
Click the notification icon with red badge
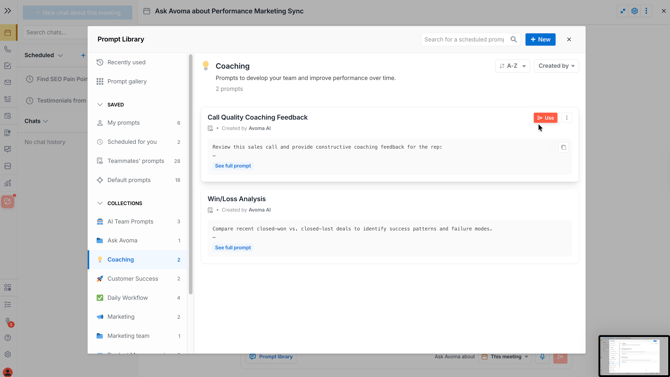[9, 322]
